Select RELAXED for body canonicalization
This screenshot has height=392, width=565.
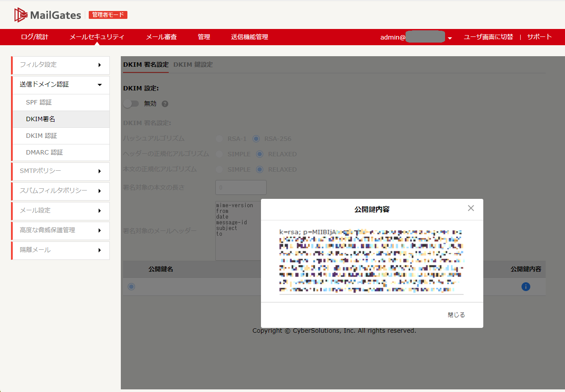[260, 169]
